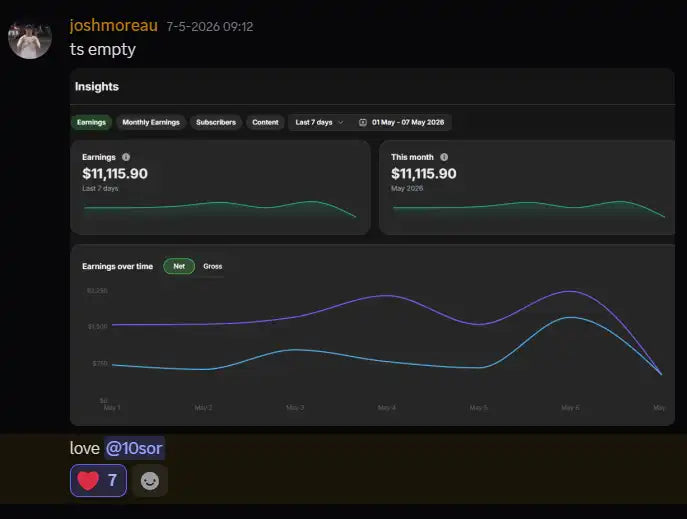Click the purple line peak near May 6

click(570, 291)
